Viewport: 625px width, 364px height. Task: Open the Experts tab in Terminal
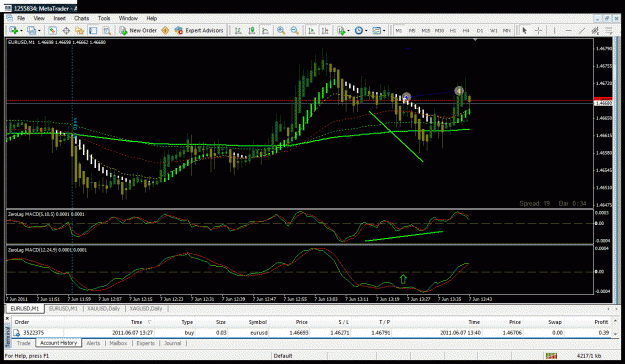(145, 343)
